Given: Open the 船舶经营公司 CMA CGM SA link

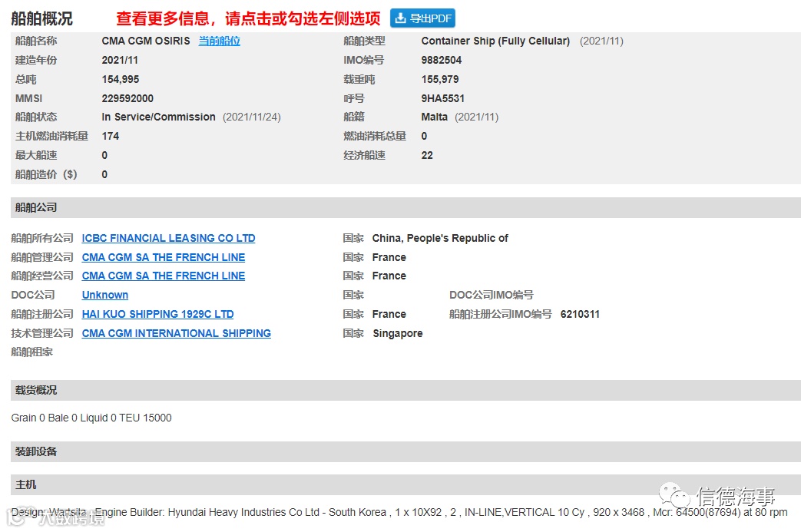Looking at the screenshot, I should tap(164, 276).
